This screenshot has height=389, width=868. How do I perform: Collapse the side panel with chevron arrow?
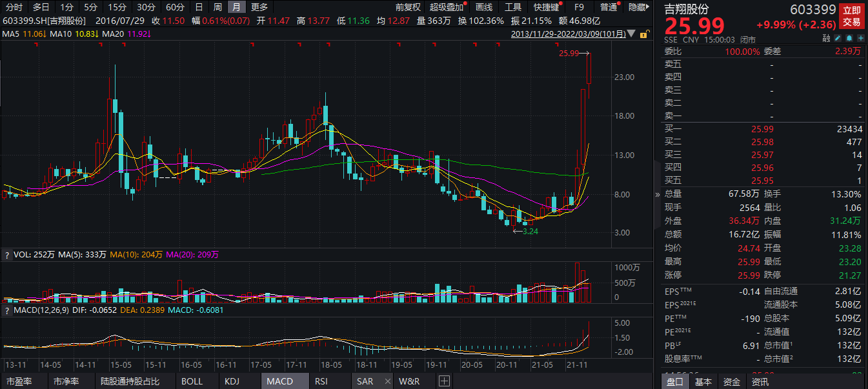[658, 194]
